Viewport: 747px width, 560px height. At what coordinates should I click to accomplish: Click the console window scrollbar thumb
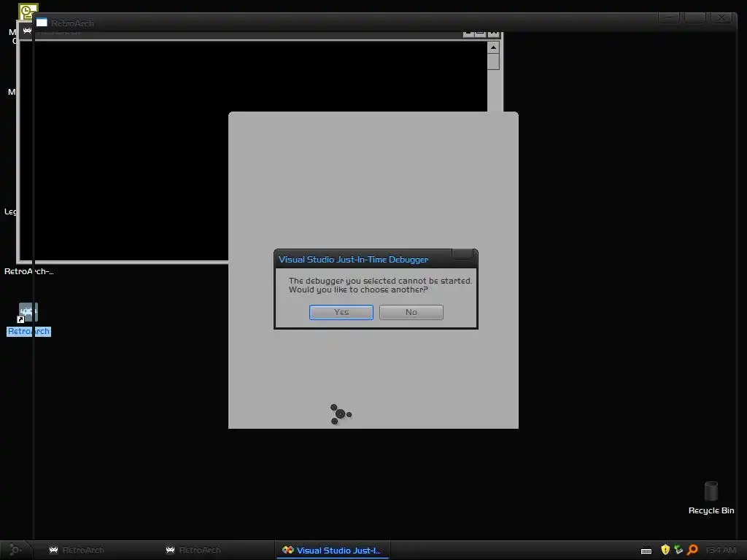493,61
